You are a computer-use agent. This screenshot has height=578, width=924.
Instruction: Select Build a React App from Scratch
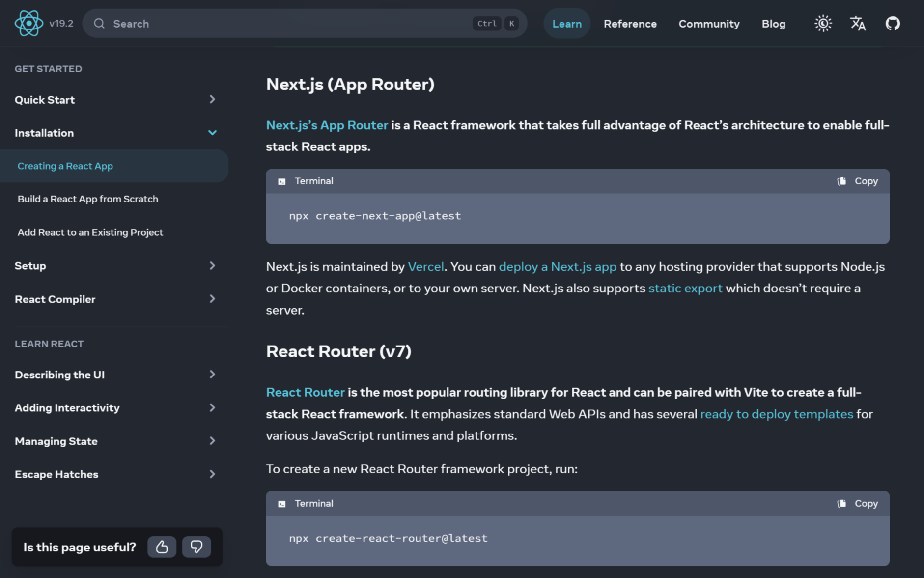(88, 199)
